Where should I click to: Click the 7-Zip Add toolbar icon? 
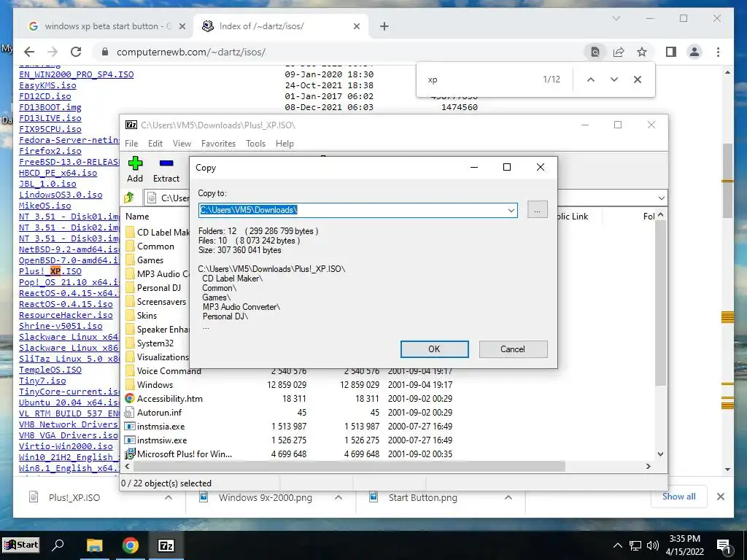(135, 164)
